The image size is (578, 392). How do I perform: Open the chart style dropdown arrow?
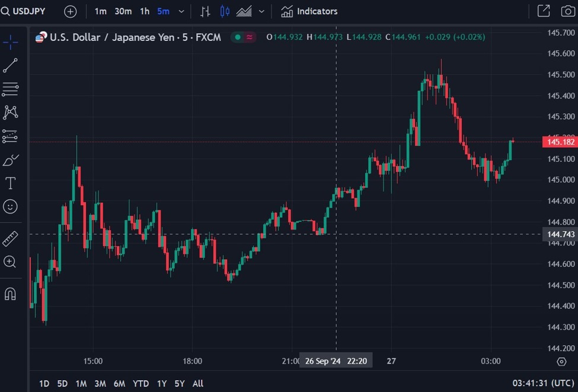261,11
